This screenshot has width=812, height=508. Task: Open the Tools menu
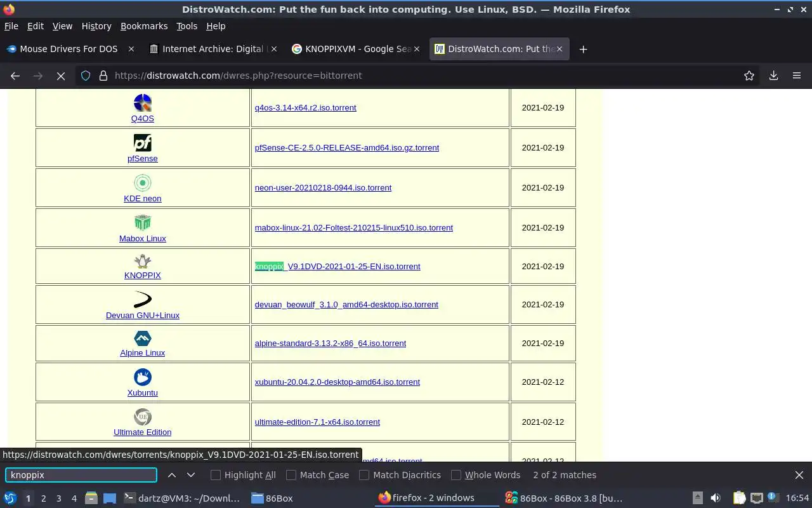click(x=187, y=26)
